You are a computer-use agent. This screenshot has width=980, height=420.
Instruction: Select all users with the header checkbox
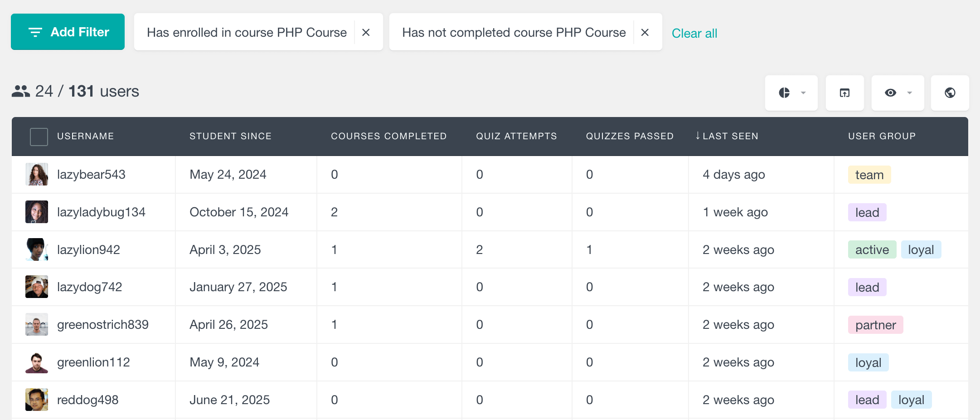39,136
